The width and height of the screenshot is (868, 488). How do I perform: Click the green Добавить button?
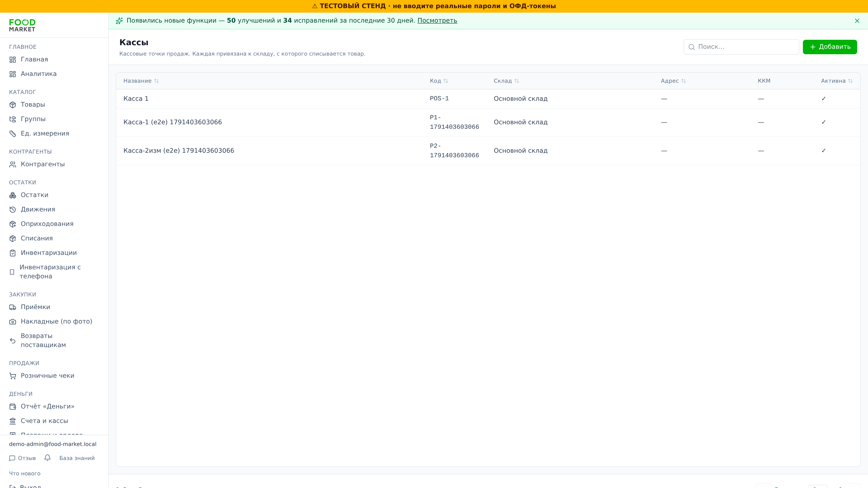click(830, 47)
